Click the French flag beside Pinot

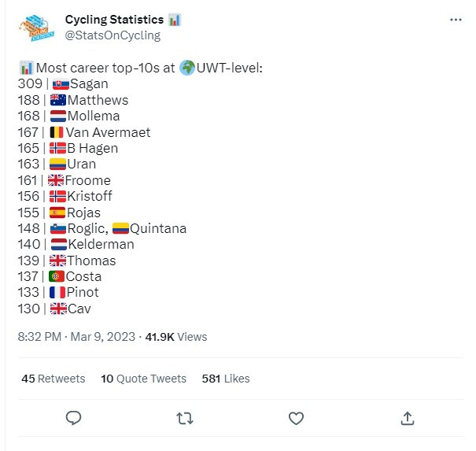[x=57, y=293]
